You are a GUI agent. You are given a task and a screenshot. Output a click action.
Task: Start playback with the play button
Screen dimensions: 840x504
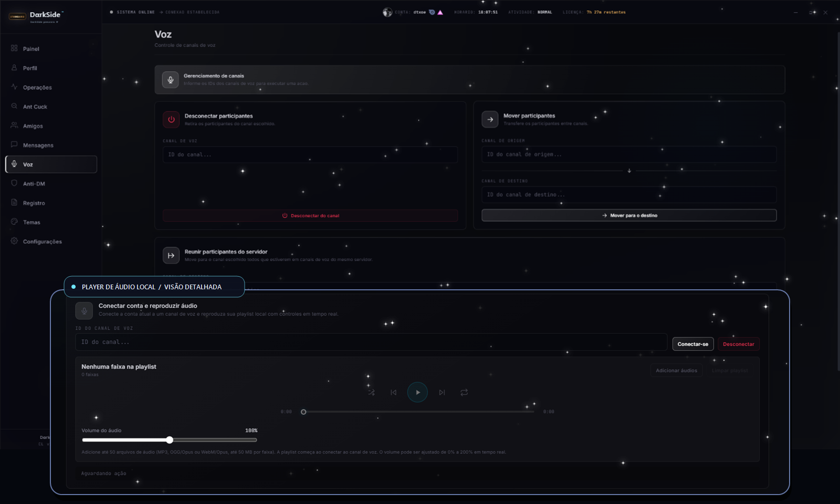417,392
